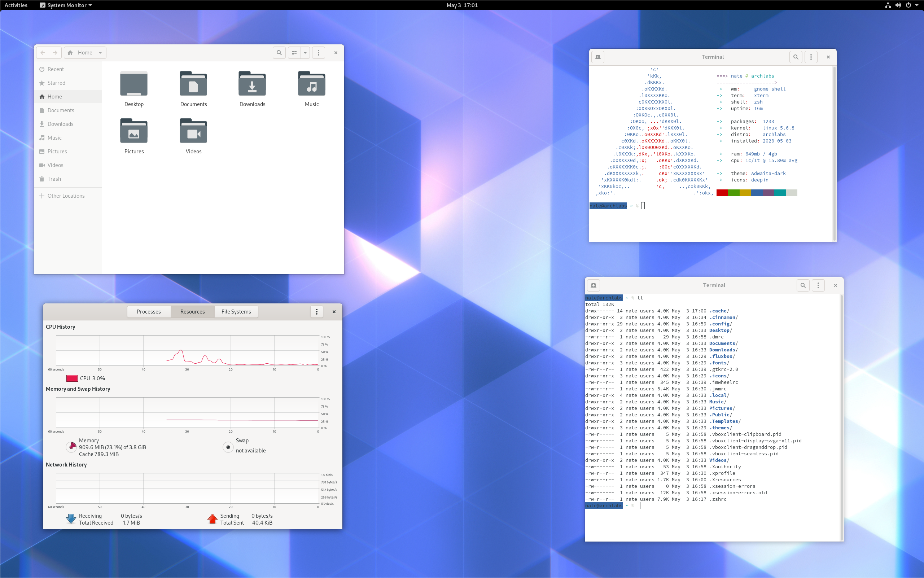This screenshot has height=578, width=924.
Task: Go to Pictures in Files sidebar
Action: [68, 152]
